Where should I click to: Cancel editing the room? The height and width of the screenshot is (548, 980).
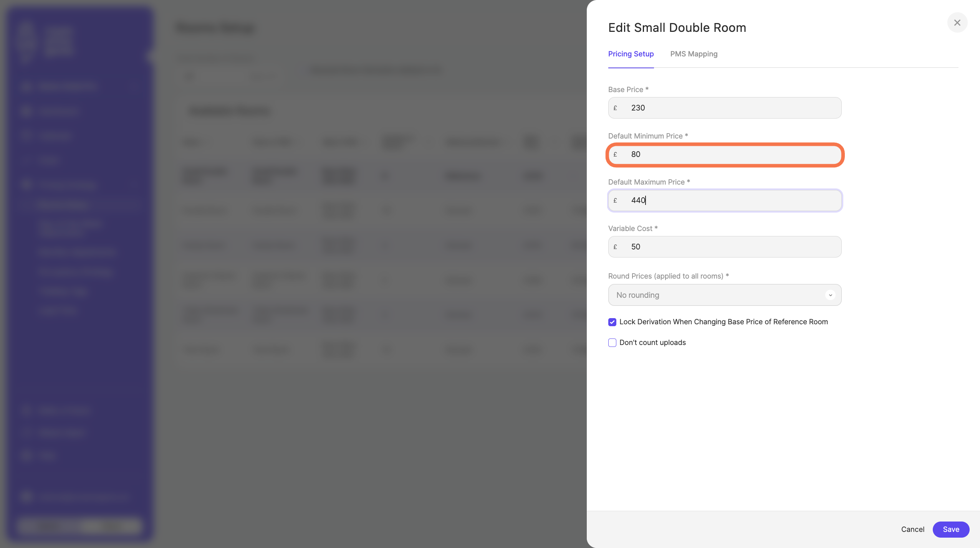912,529
